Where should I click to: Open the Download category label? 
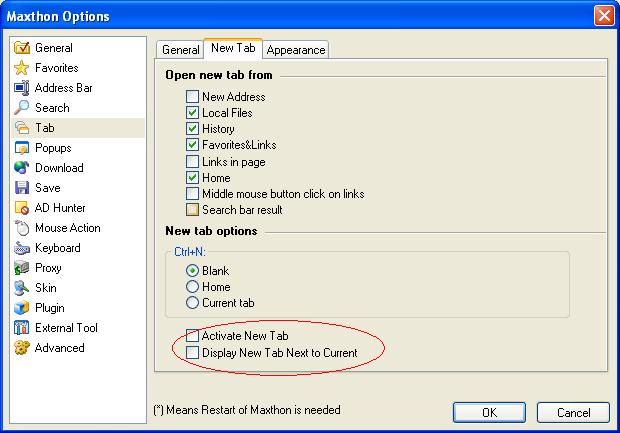(59, 168)
